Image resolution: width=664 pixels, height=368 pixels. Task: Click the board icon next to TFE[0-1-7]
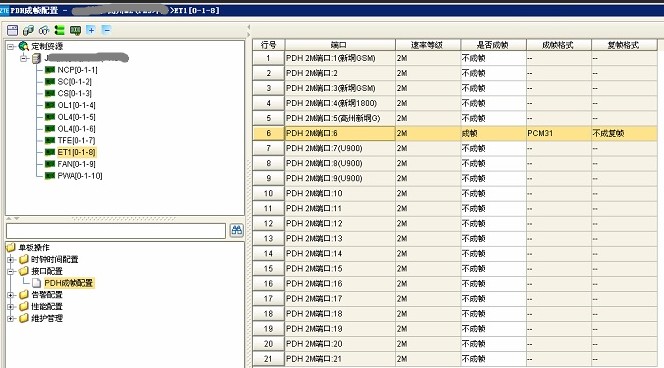[x=50, y=140]
